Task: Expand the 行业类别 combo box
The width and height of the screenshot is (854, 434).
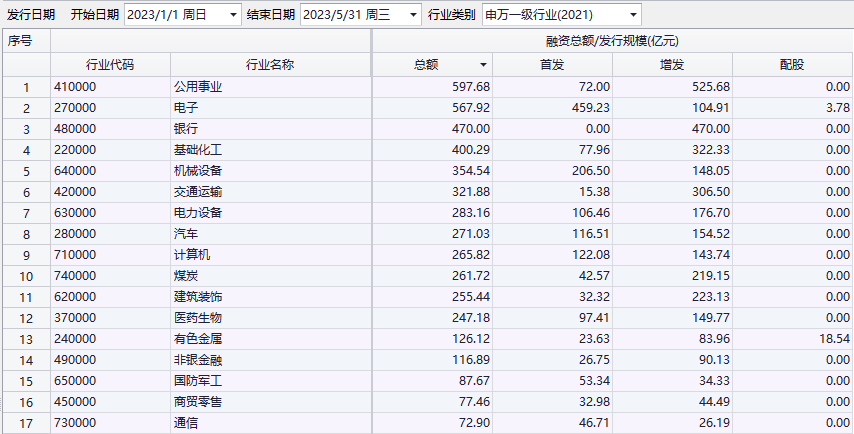Action: [633, 15]
